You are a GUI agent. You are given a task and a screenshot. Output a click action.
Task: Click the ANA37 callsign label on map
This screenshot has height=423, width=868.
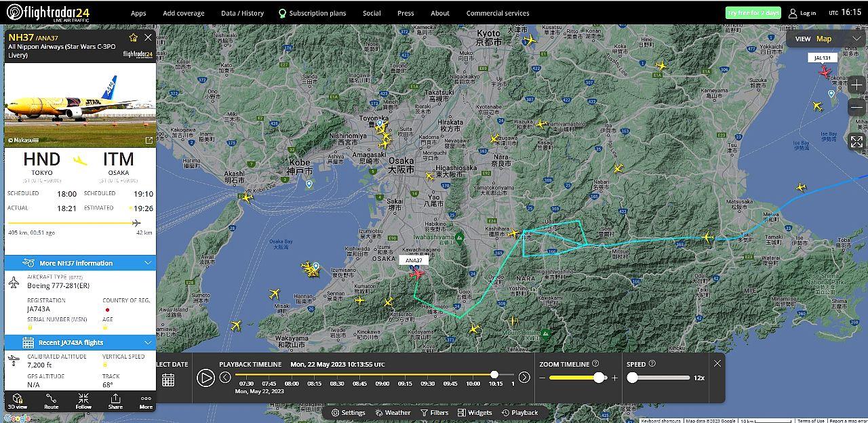point(414,260)
